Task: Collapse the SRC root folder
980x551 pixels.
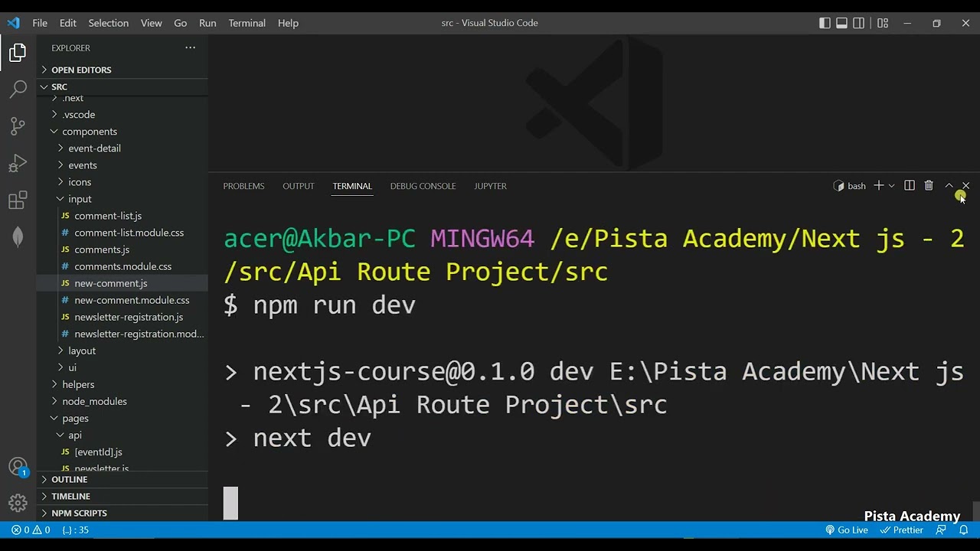Action: click(122, 86)
